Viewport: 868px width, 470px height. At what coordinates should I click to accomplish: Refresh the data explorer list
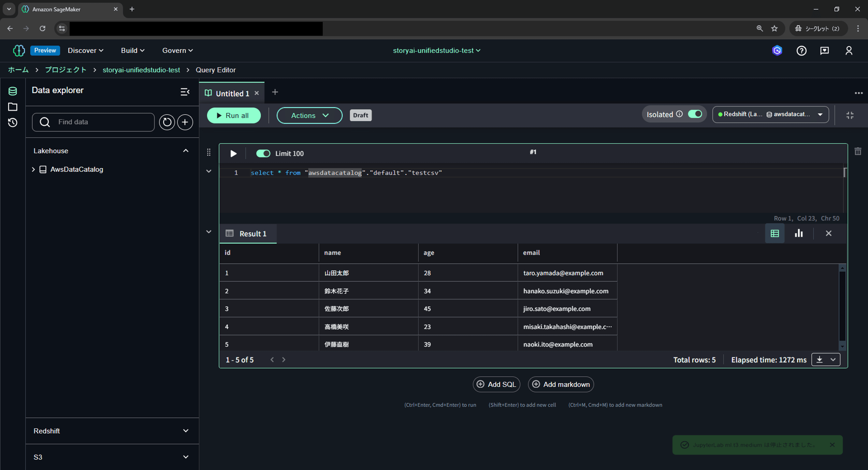(167, 122)
